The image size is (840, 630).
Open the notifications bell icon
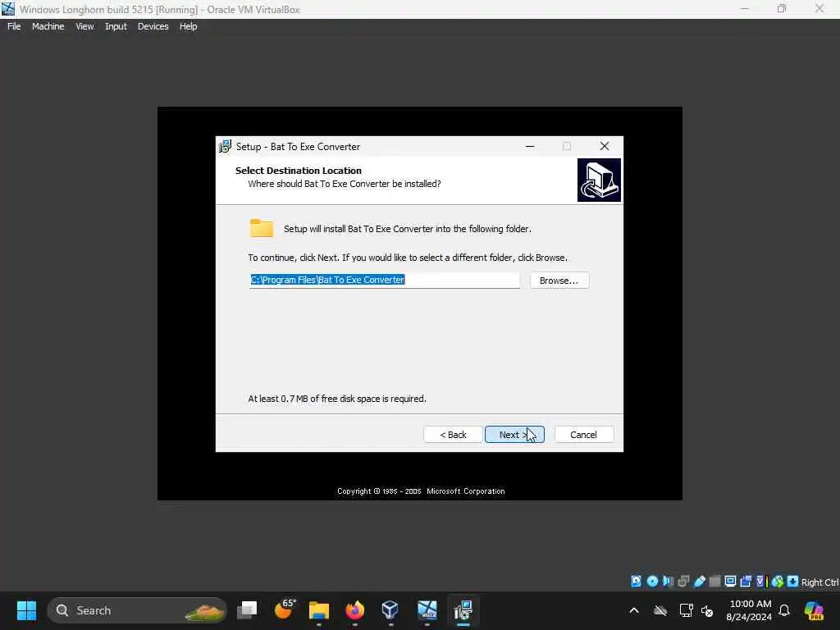[x=784, y=610]
